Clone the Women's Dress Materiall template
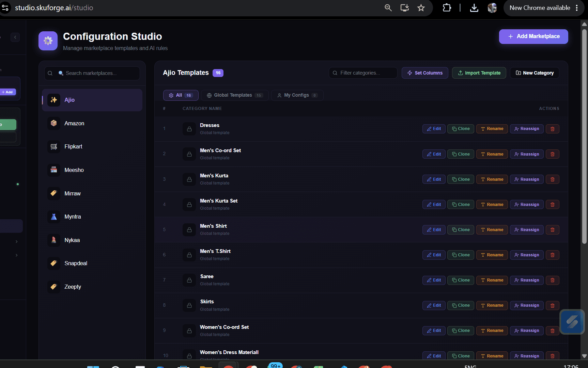The image size is (588, 368). (x=461, y=356)
